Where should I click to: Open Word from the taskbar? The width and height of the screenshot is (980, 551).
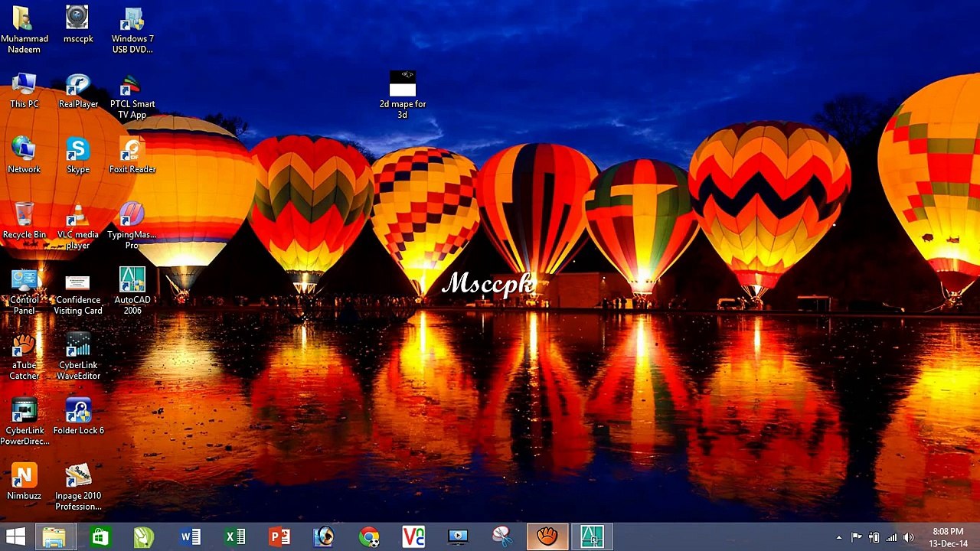click(x=190, y=536)
